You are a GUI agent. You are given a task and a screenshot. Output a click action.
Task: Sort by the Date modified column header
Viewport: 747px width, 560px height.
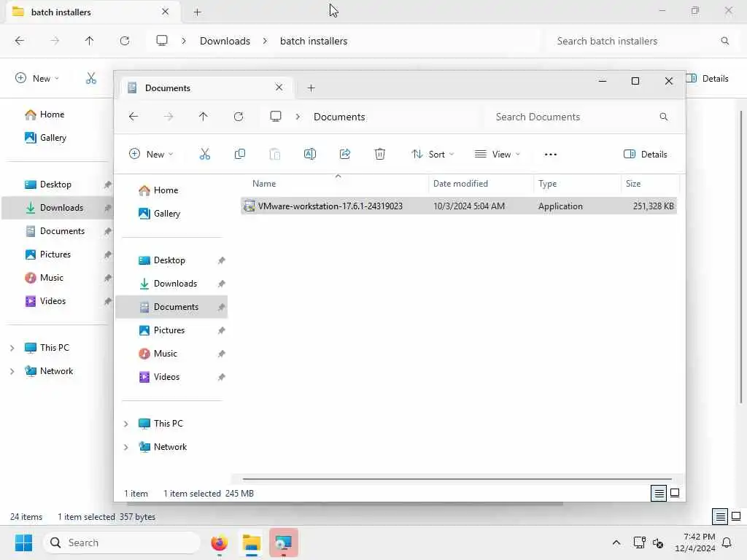460,184
